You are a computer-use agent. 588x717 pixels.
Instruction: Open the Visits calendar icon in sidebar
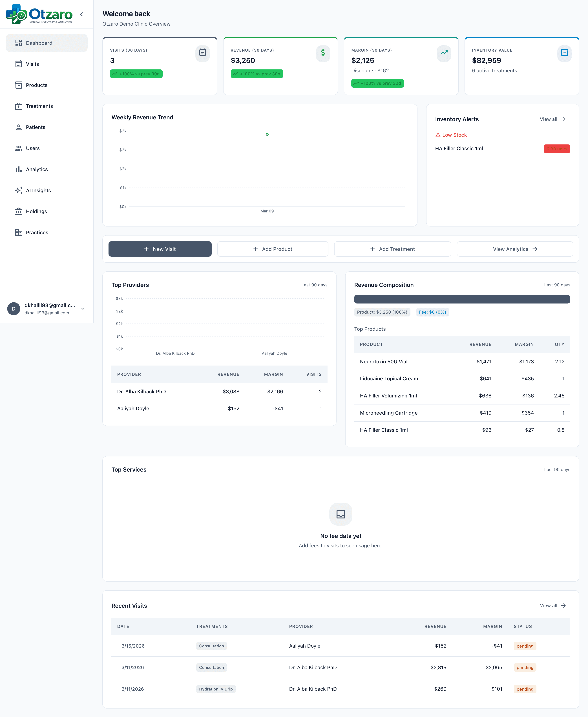point(19,64)
